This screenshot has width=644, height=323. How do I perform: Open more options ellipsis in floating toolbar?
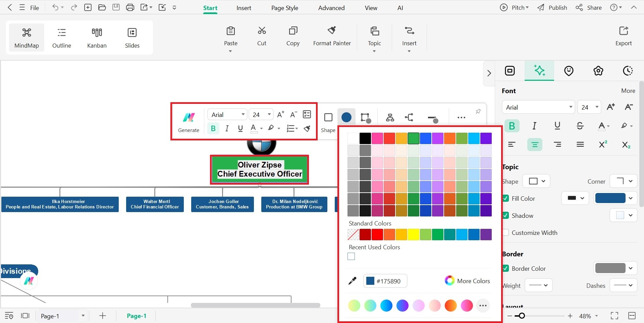pos(461,118)
